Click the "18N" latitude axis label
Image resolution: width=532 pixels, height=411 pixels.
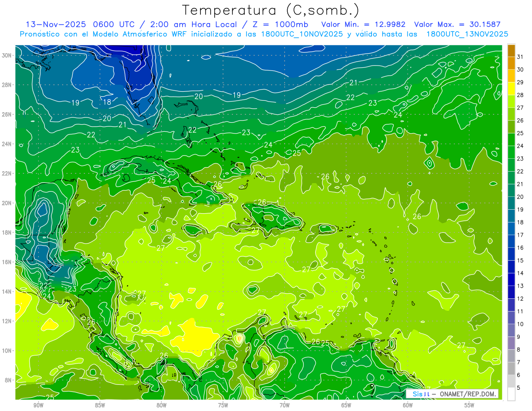pos(7,232)
